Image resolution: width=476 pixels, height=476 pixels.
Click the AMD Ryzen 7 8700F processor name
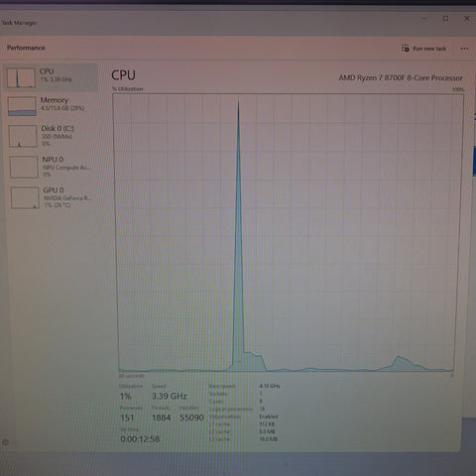click(401, 78)
